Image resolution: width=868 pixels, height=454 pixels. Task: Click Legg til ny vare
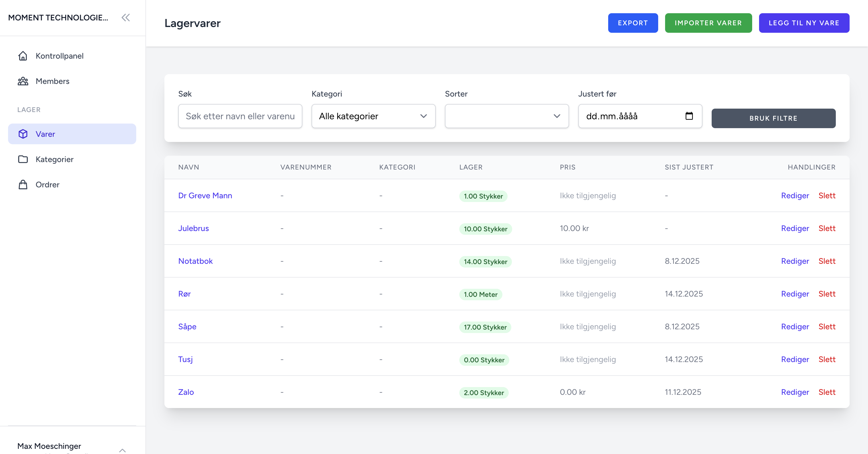click(804, 23)
